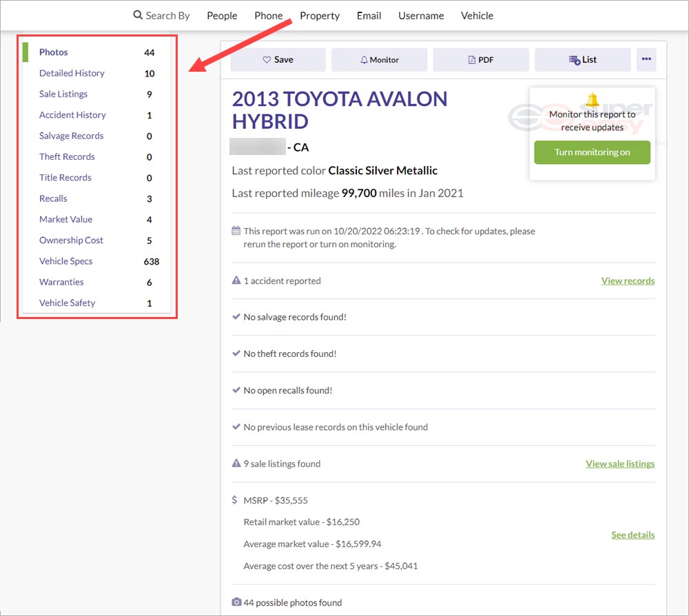This screenshot has width=689, height=616.
Task: Go to Salvage Records section
Action: click(71, 136)
